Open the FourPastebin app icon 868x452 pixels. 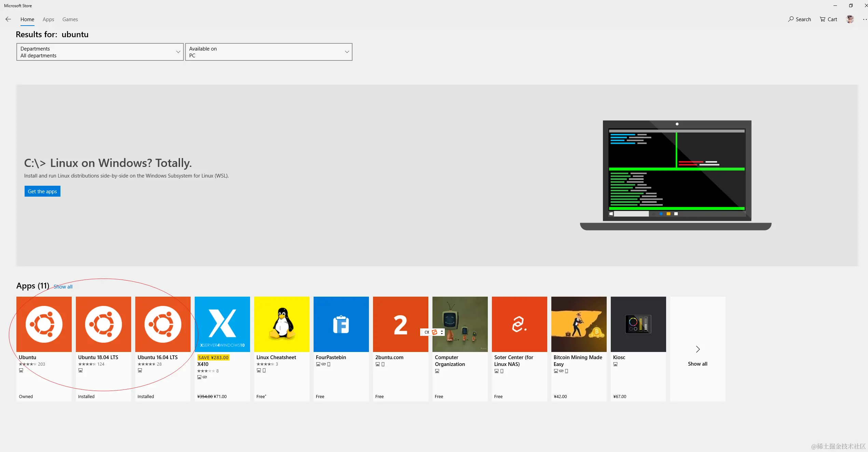[x=341, y=324]
